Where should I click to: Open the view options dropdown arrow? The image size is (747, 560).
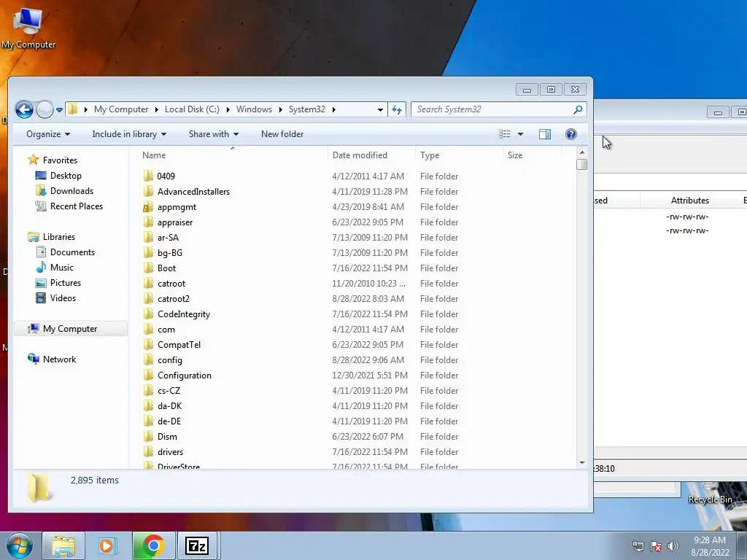tap(520, 134)
